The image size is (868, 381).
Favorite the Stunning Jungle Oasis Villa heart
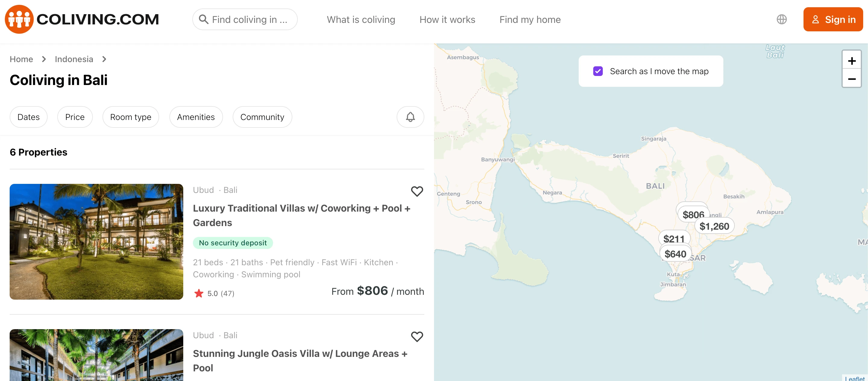[x=417, y=336]
